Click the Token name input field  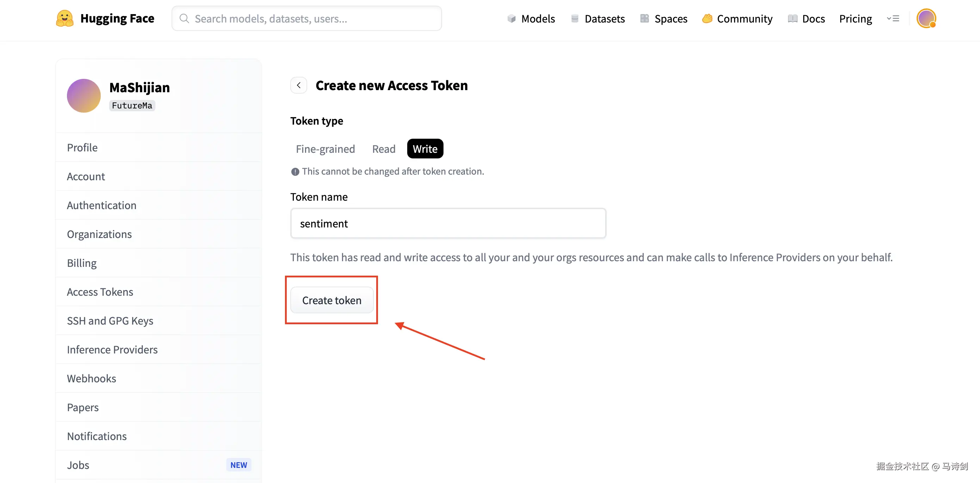(x=448, y=223)
